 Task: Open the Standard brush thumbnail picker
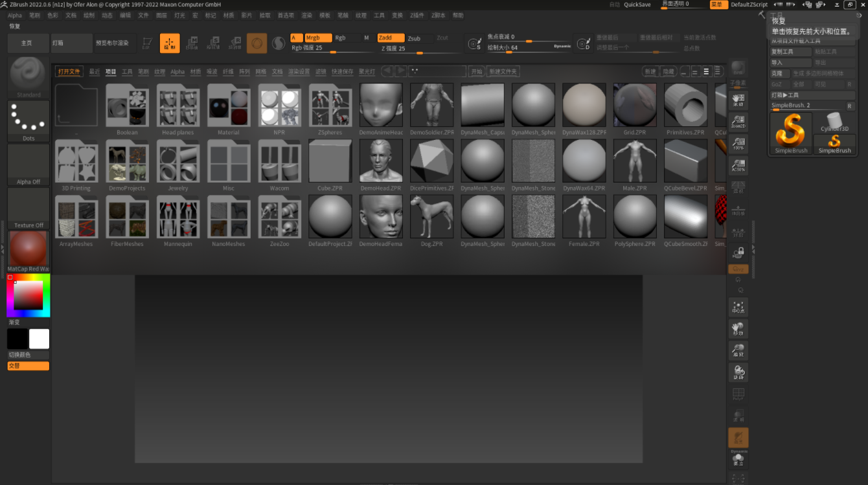(29, 74)
